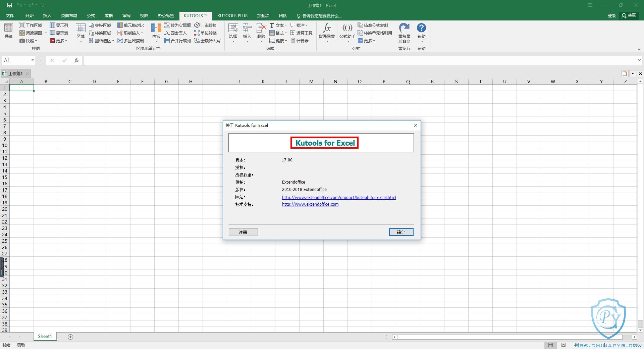
Task: Launch the 计算器 calculator tool
Action: [300, 41]
